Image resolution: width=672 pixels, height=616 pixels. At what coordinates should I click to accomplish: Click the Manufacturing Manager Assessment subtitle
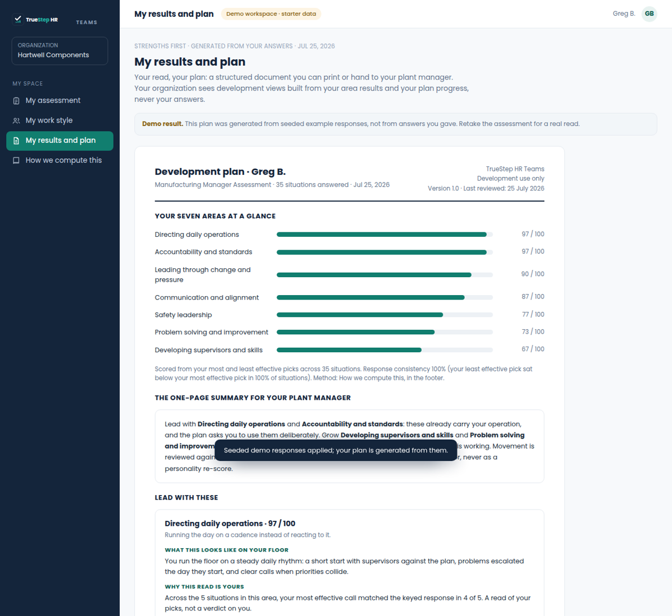(272, 185)
